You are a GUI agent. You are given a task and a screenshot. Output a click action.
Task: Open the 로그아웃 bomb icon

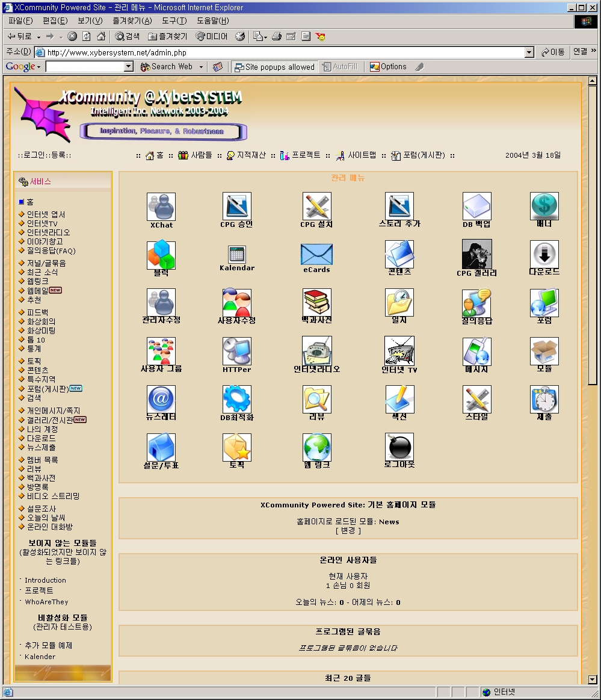point(399,447)
